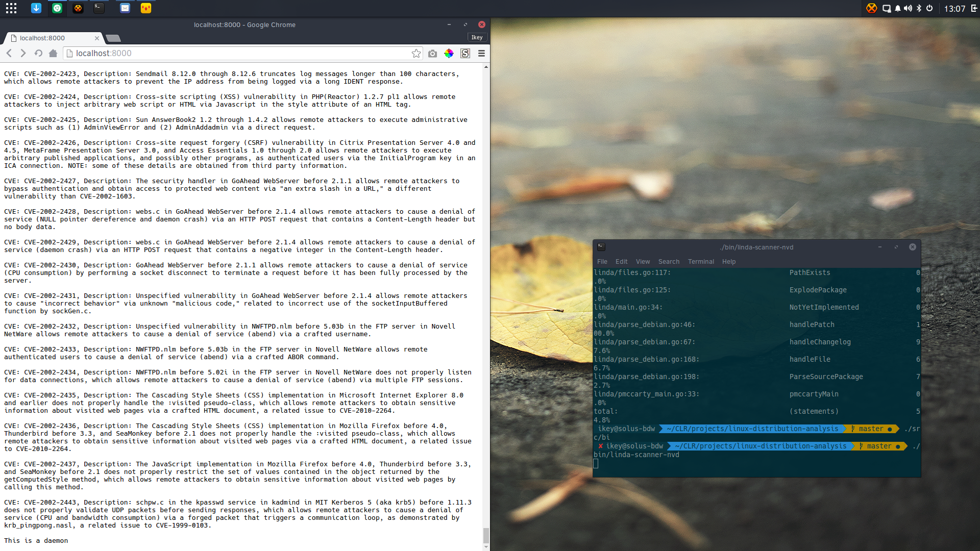Open Terminal menu in terminal window
The width and height of the screenshot is (980, 551).
click(701, 262)
